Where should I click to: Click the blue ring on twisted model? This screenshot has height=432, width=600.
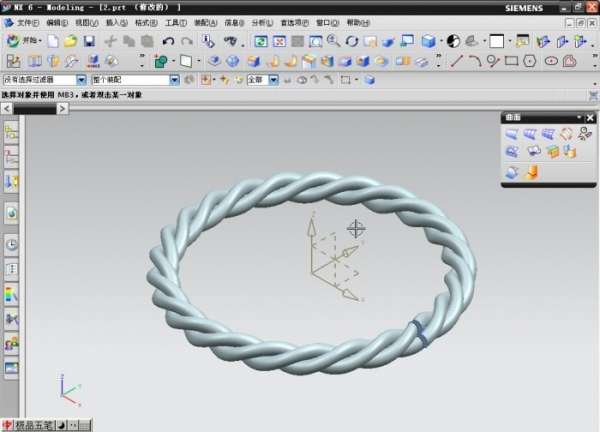[421, 332]
